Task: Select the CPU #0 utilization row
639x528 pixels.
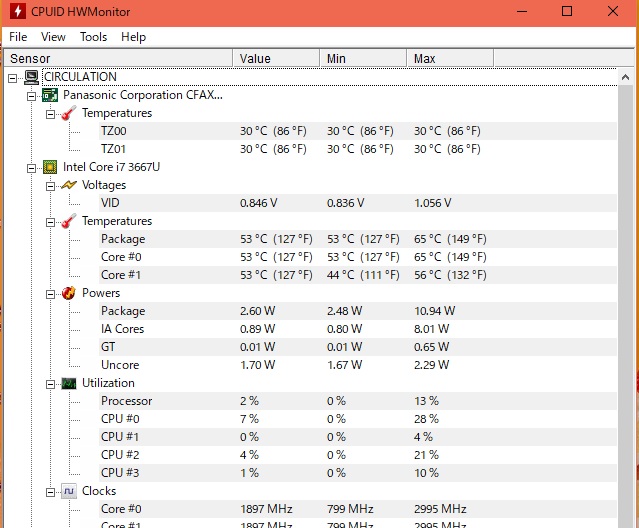Action: tap(358, 419)
